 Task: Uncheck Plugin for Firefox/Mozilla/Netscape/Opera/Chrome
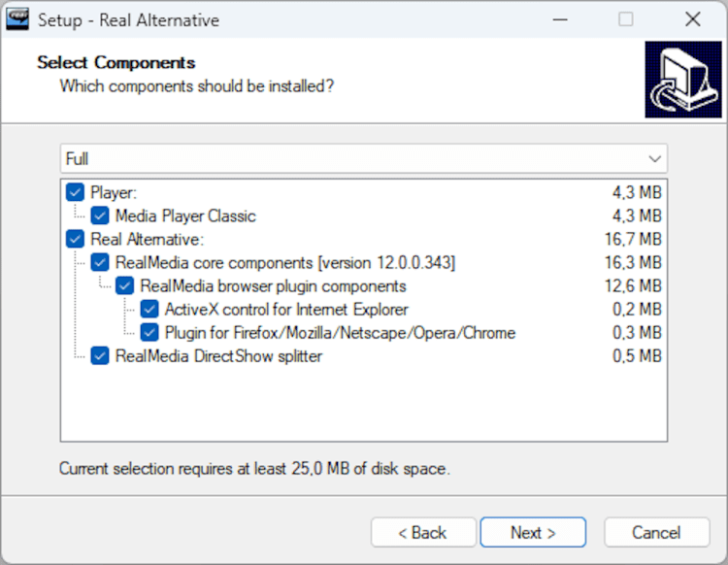(x=149, y=333)
